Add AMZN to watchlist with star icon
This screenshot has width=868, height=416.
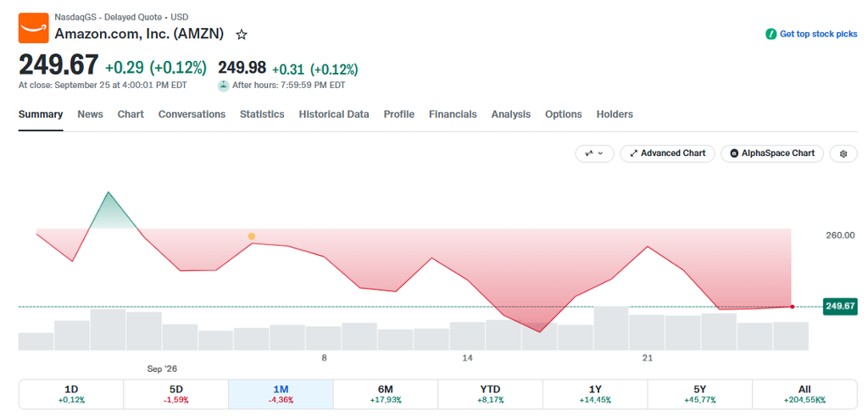(x=242, y=35)
